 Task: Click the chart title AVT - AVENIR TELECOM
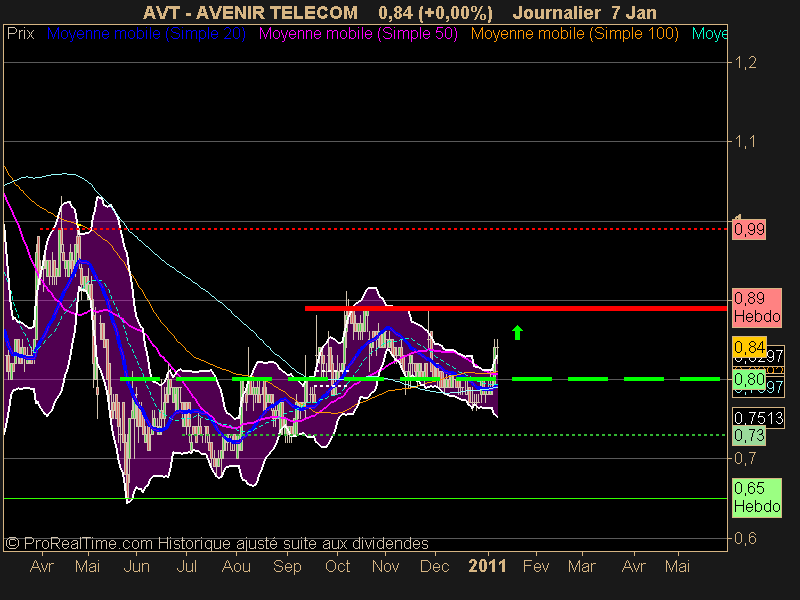250,12
